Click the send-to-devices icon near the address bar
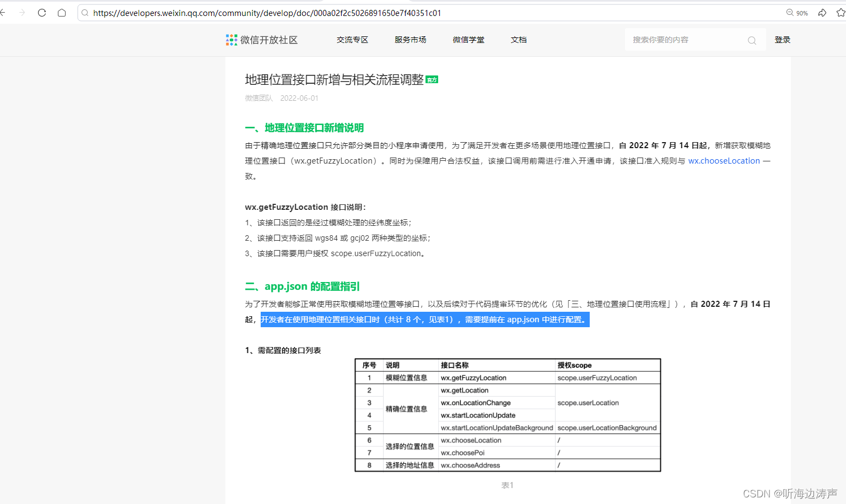Screen dimensions: 846x504 (822, 13)
